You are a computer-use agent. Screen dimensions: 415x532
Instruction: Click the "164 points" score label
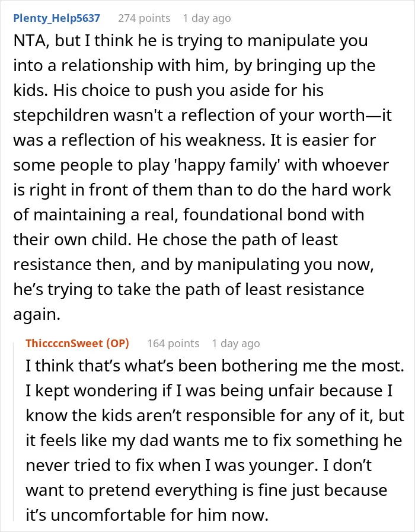point(173,344)
